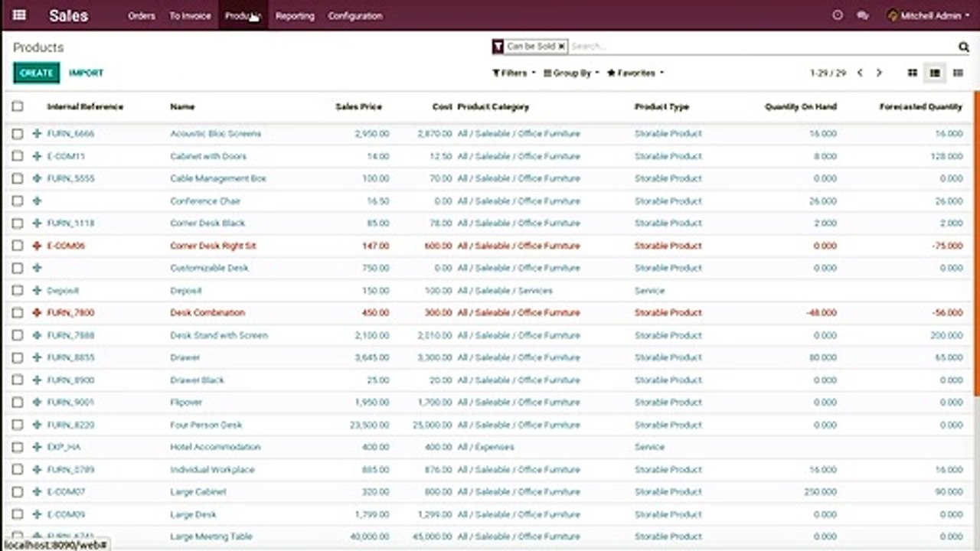Screen dimensions: 980x551
Task: Check the Large Cabinet row checkbox
Action: pos(18,492)
